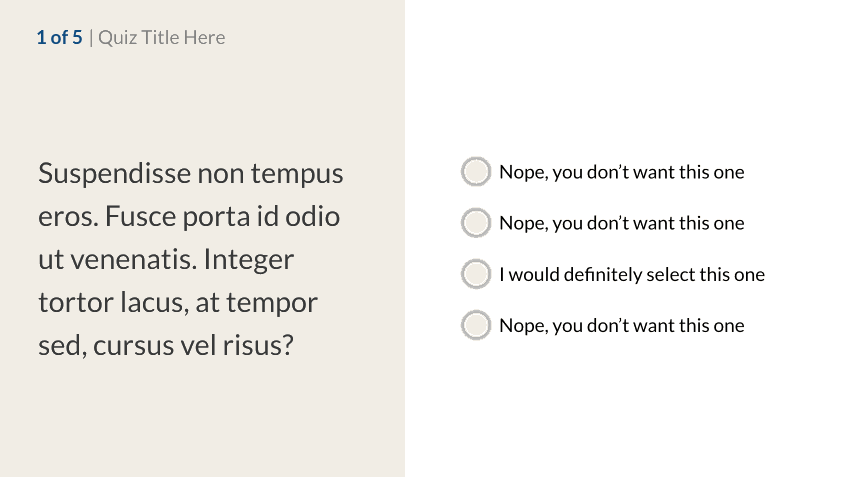Click the word 'odio' in the question

pyautogui.click(x=313, y=217)
